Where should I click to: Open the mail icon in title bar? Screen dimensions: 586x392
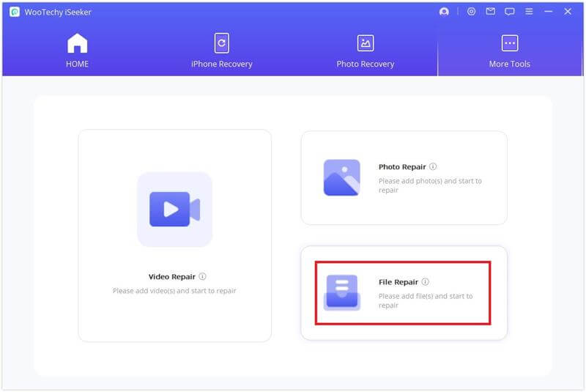[x=490, y=12]
